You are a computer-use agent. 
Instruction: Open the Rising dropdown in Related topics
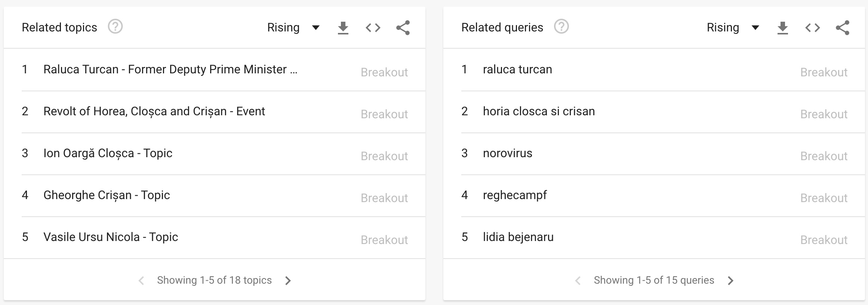[x=293, y=27]
